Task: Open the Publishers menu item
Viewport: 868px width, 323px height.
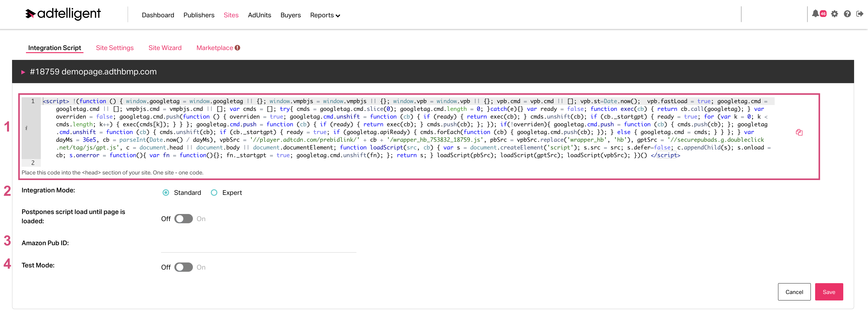Action: pos(199,15)
